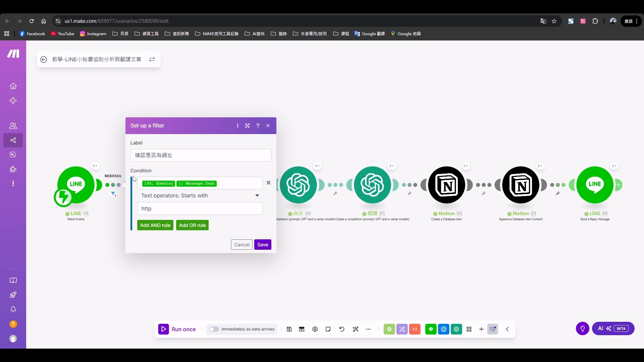Open scenario options sliders icon beside title

click(x=152, y=59)
